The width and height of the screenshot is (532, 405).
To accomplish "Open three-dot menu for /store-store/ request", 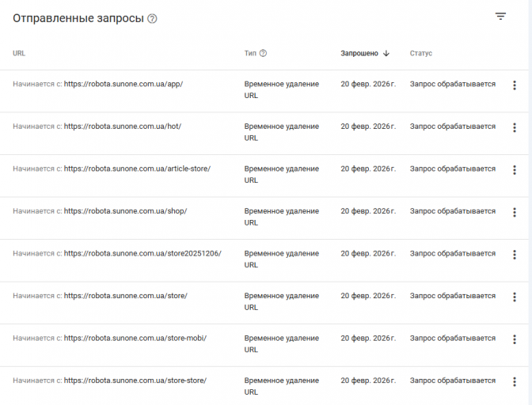I will [515, 381].
